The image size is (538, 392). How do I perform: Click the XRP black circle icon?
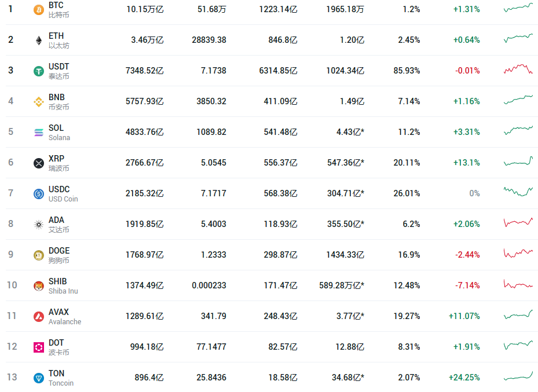(39, 163)
